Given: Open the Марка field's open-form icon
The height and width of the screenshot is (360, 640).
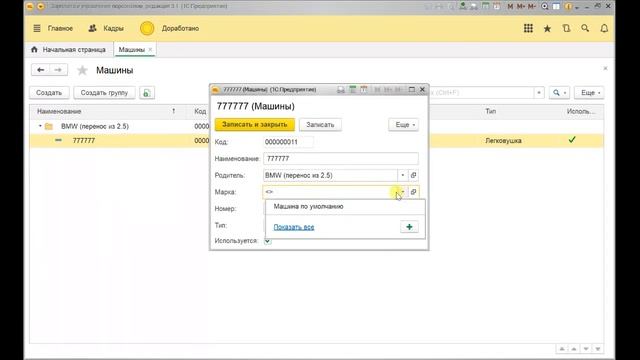Looking at the screenshot, I should click(413, 192).
